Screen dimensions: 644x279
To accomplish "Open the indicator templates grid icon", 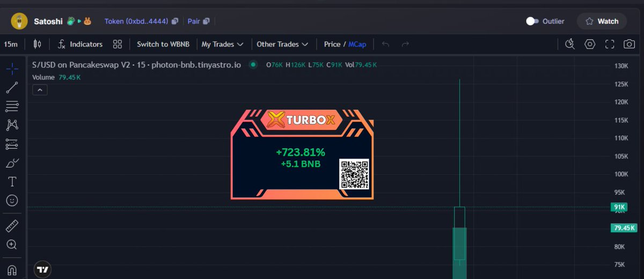I will coord(118,44).
